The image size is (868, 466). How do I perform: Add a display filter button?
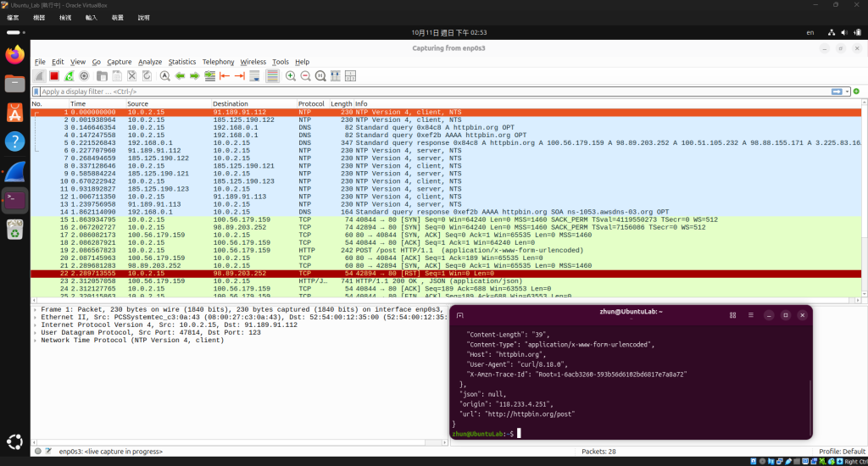pyautogui.click(x=856, y=92)
